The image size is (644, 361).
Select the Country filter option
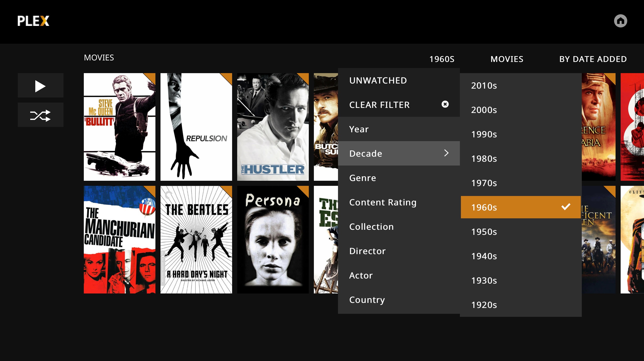point(367,300)
